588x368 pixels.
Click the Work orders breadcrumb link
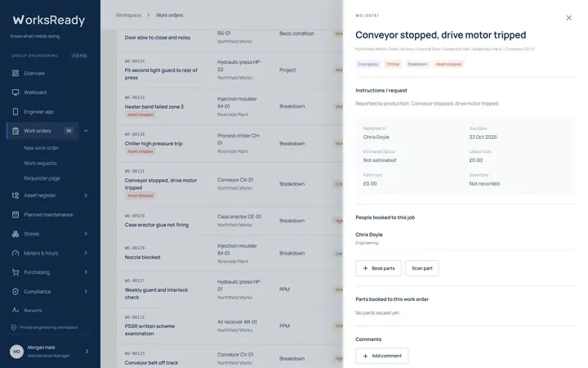170,15
